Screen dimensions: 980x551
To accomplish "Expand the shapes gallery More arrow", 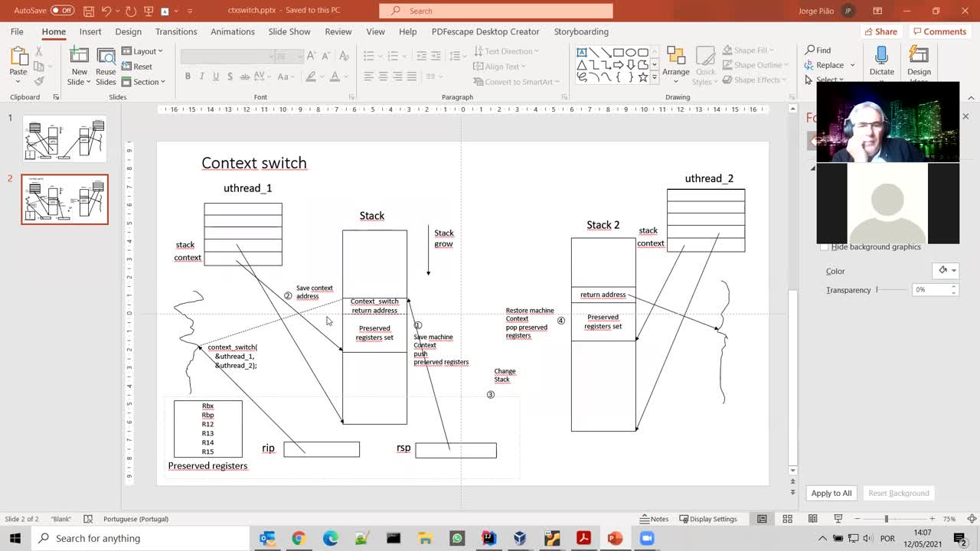I will (654, 77).
